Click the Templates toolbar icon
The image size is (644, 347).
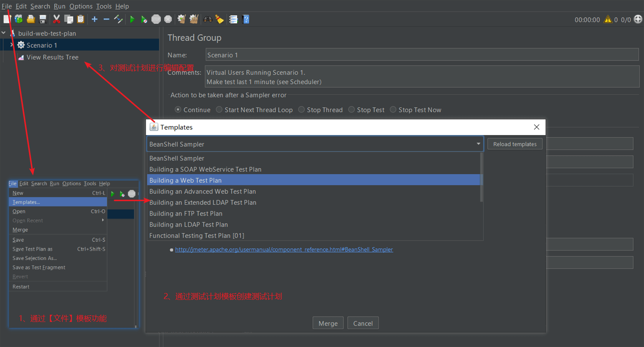(18, 19)
